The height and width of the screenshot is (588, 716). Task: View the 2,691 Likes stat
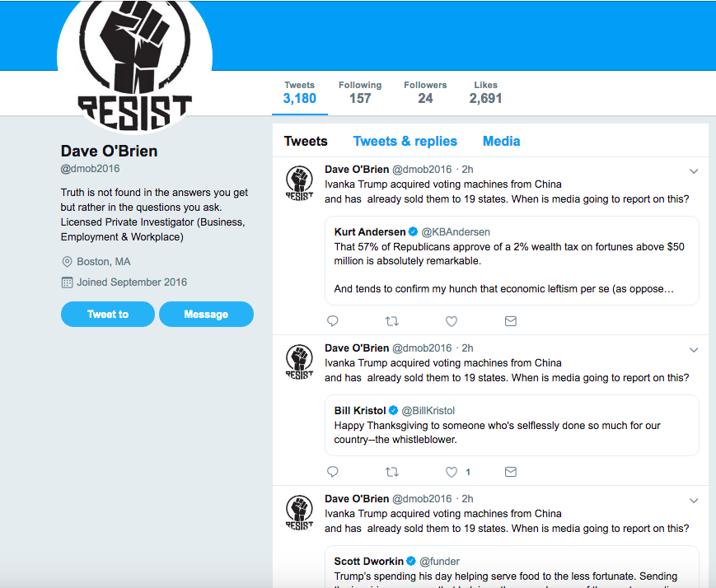tap(485, 93)
